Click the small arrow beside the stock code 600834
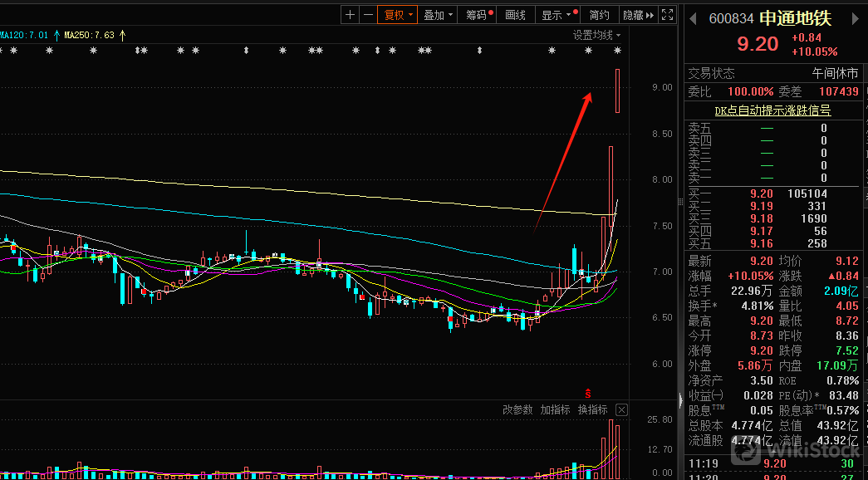Screen dimensions: 868x480 click(694, 19)
